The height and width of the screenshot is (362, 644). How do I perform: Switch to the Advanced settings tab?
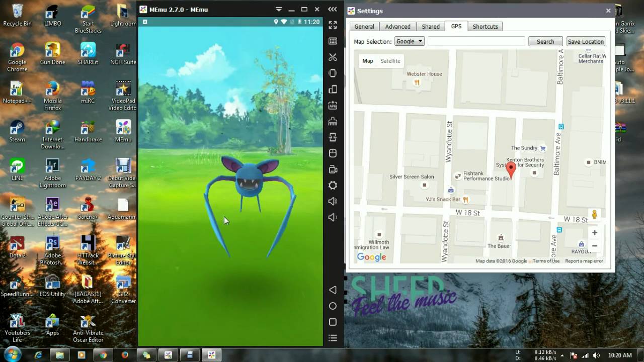pos(398,27)
